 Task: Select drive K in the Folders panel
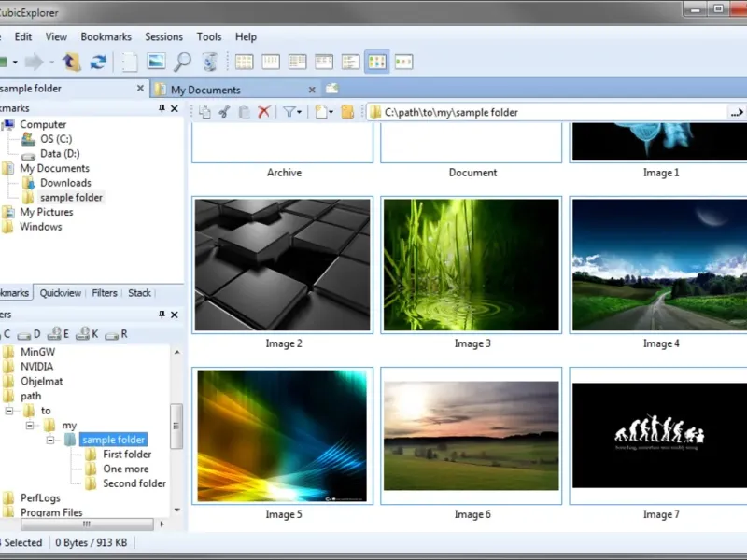tap(86, 333)
